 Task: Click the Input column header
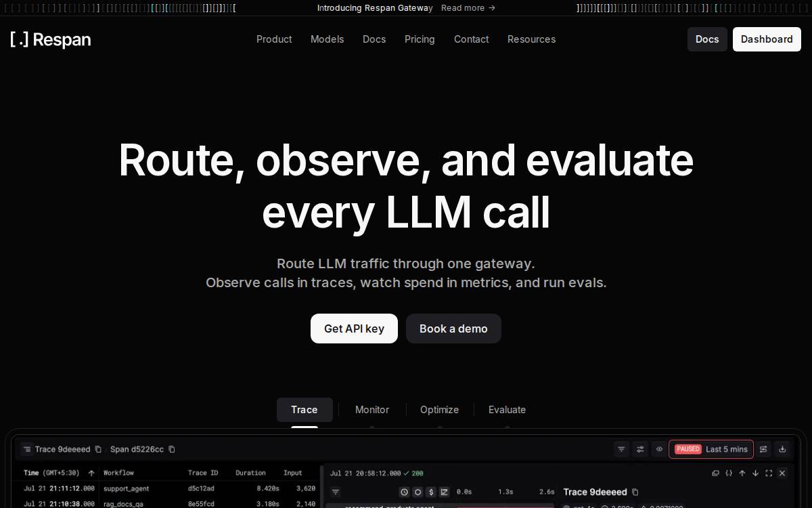293,473
